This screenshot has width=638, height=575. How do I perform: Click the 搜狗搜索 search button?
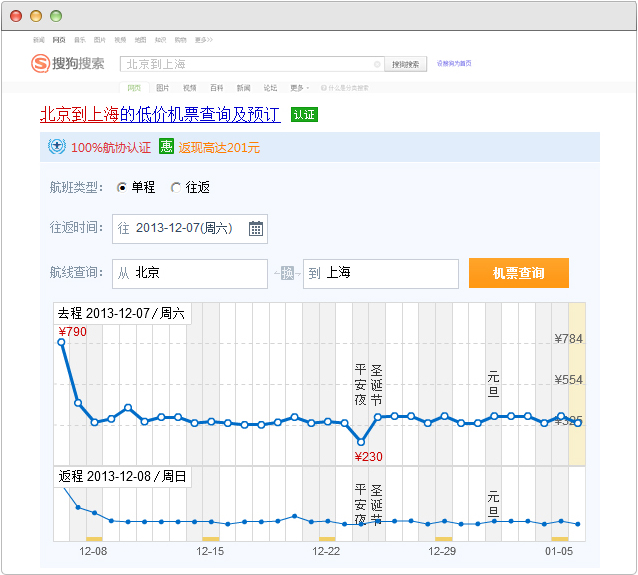(x=406, y=64)
